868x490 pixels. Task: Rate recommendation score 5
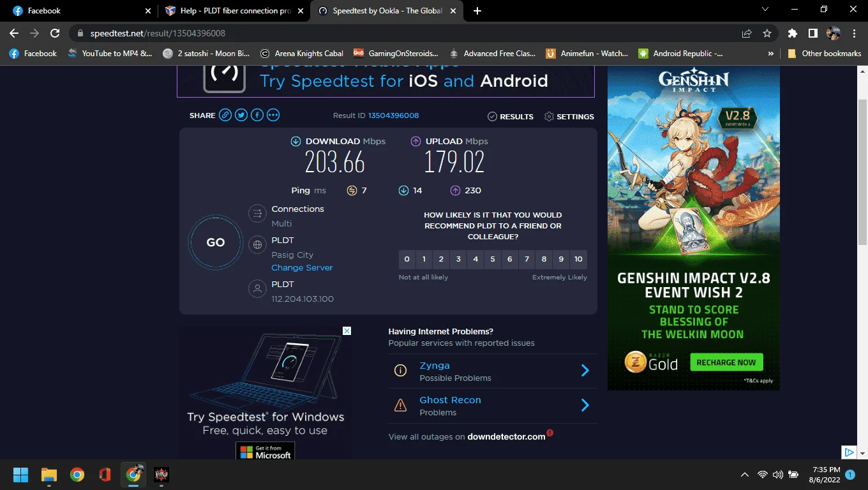(x=493, y=259)
